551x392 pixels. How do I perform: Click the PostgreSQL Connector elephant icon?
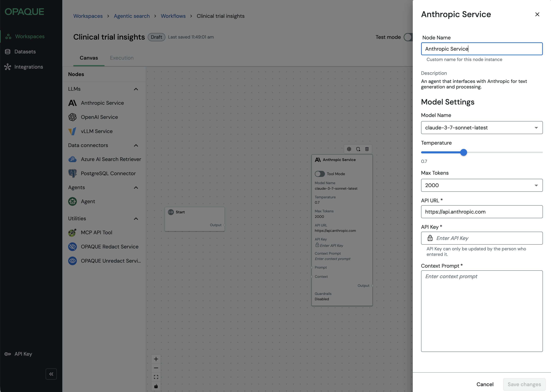click(72, 173)
